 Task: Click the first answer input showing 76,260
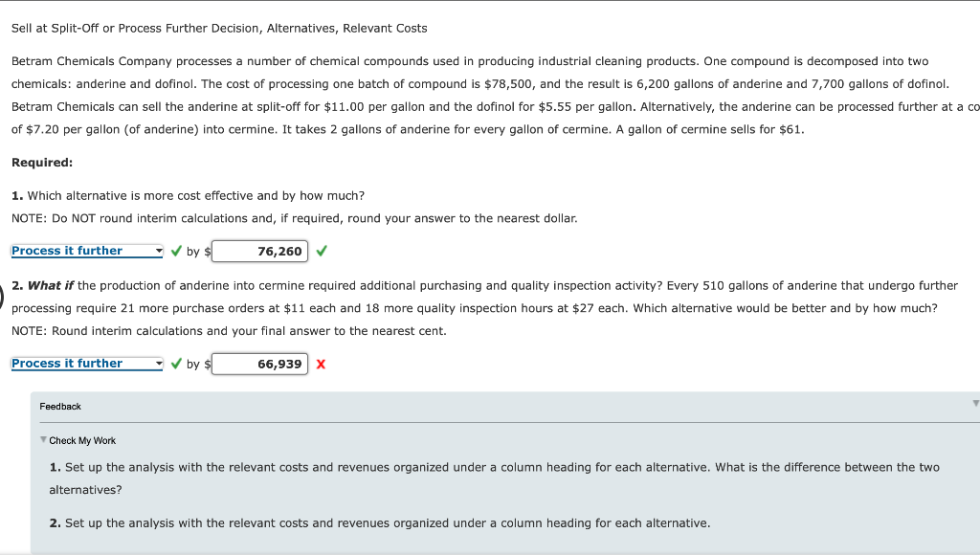[259, 251]
